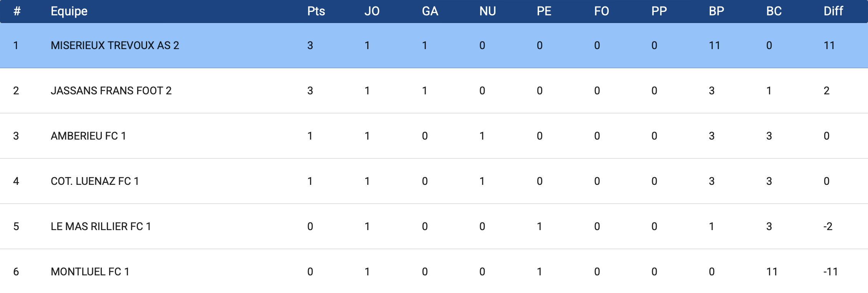Select the AMBERIEU FC 1 row
Image resolution: width=868 pixels, height=293 pixels.
[434, 136]
